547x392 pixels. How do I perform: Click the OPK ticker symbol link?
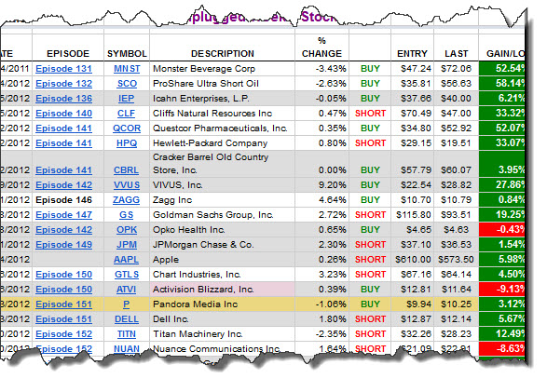(127, 230)
